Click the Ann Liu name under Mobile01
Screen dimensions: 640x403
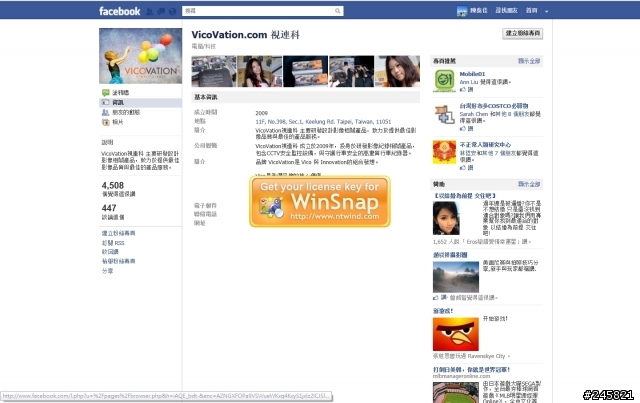point(469,82)
